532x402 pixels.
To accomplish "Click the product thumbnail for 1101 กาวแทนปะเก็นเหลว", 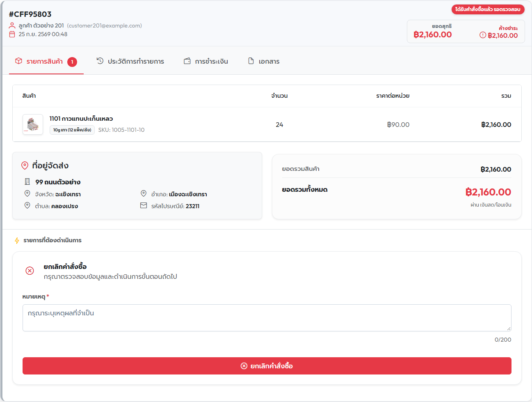I will click(33, 124).
